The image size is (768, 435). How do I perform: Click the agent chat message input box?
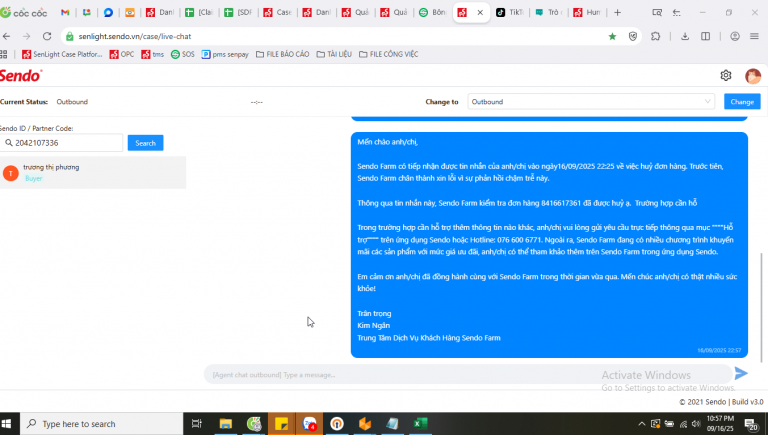click(x=468, y=375)
